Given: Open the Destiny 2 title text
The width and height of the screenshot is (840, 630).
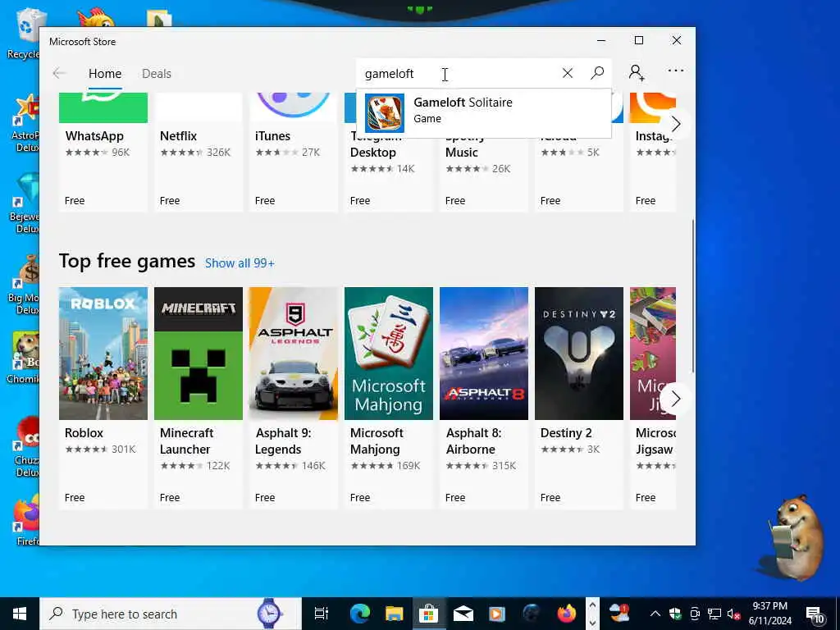Looking at the screenshot, I should [566, 433].
